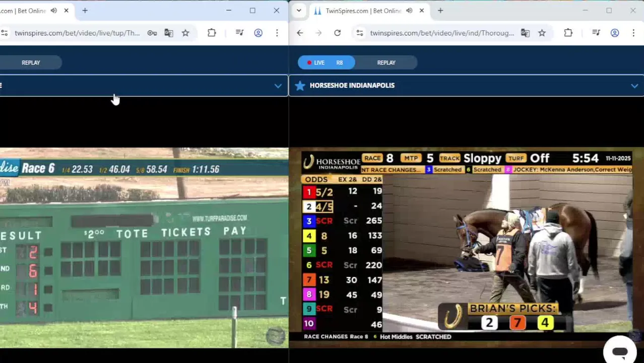Image resolution: width=644 pixels, height=363 pixels.
Task: Click the right window URL field
Action: coord(442,33)
